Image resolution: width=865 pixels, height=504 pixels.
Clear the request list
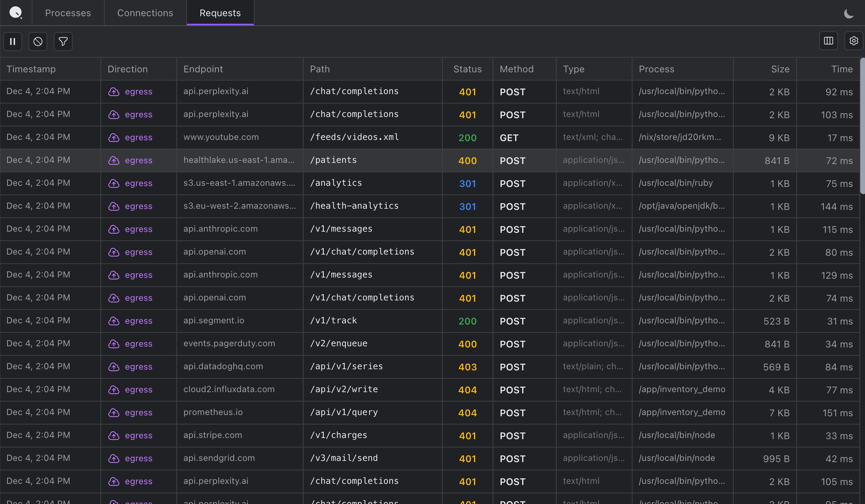[38, 42]
